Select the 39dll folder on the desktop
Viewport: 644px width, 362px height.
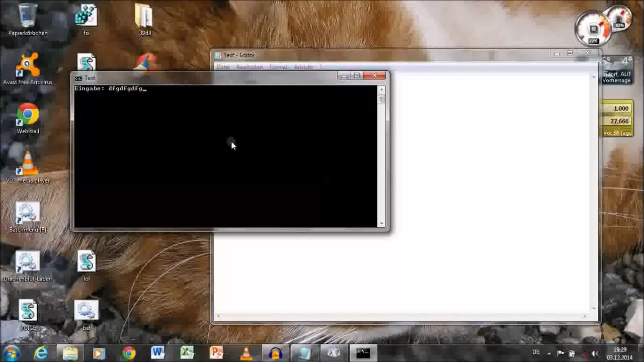pyautogui.click(x=144, y=17)
